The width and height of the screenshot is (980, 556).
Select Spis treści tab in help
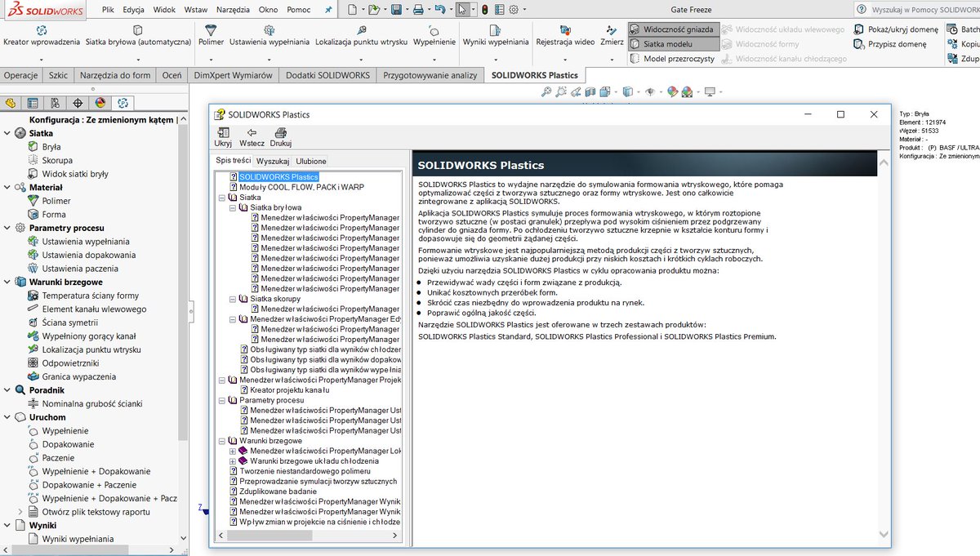click(x=233, y=161)
